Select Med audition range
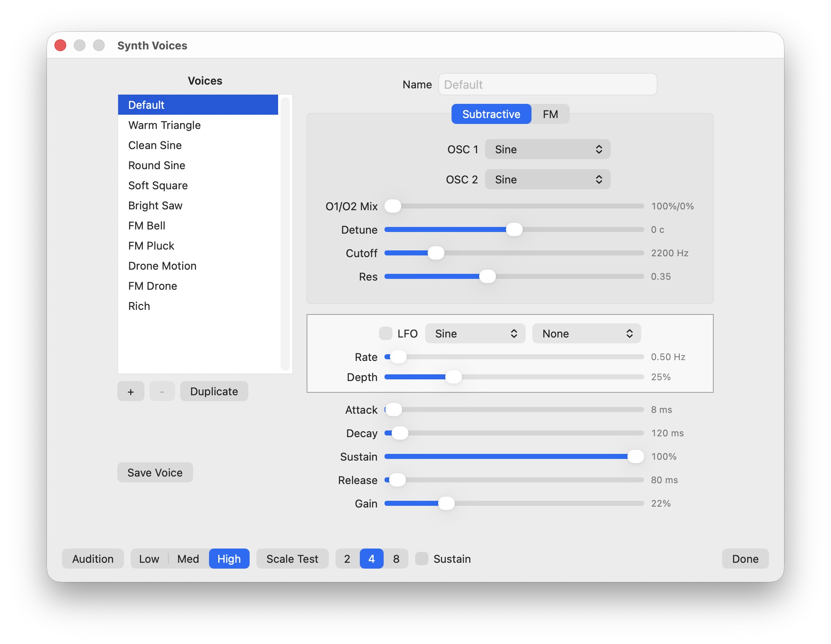This screenshot has height=644, width=831. tap(188, 559)
